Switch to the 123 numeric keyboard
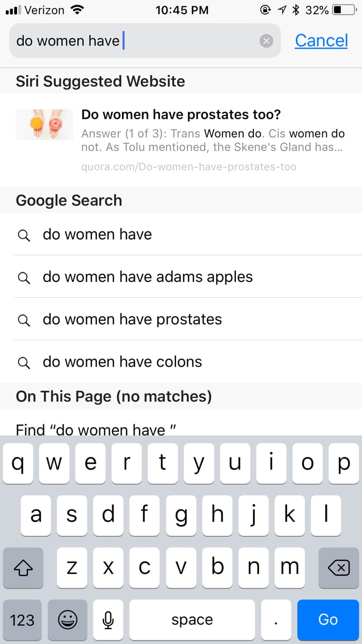This screenshot has width=362, height=644. [x=22, y=620]
